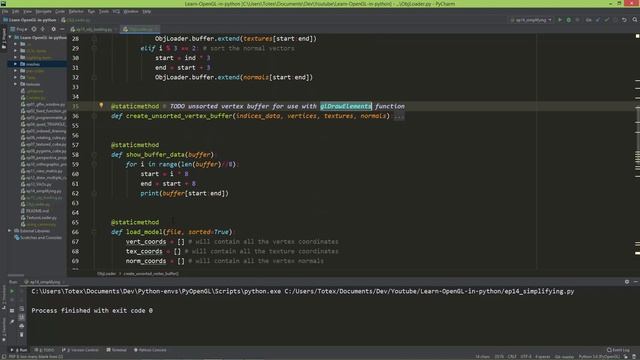Open the Python Console tab

(x=150, y=350)
